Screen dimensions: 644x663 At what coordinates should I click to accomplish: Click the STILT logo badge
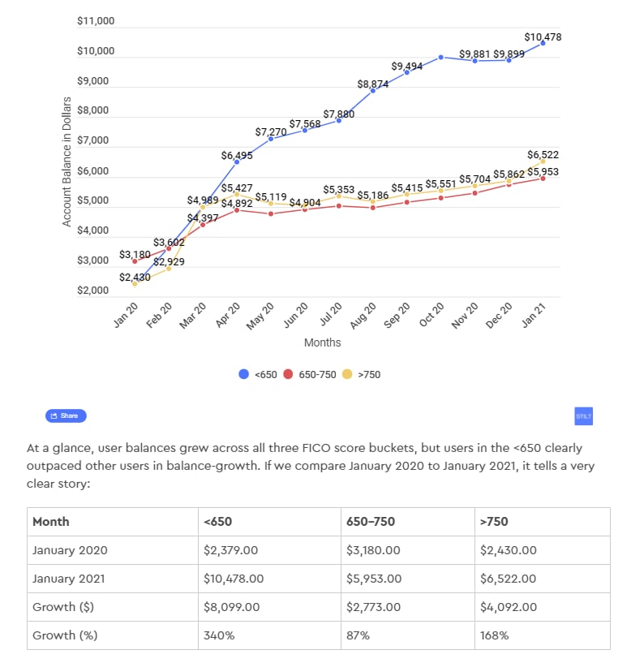584,415
